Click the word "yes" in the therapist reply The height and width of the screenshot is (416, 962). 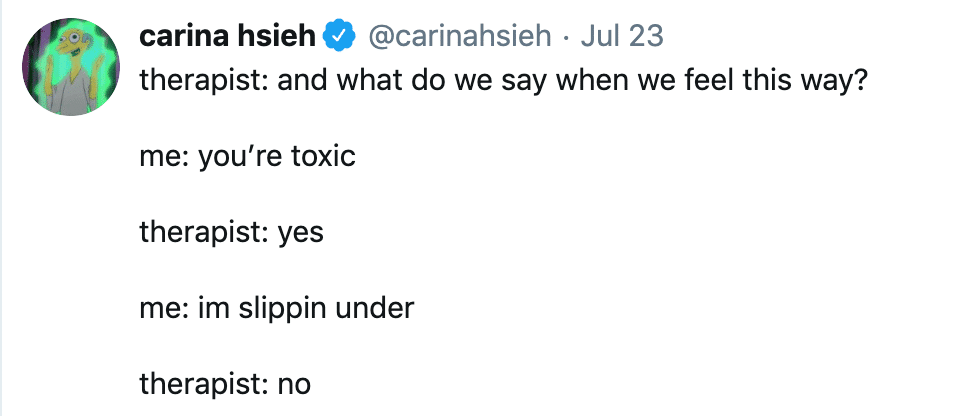click(301, 234)
